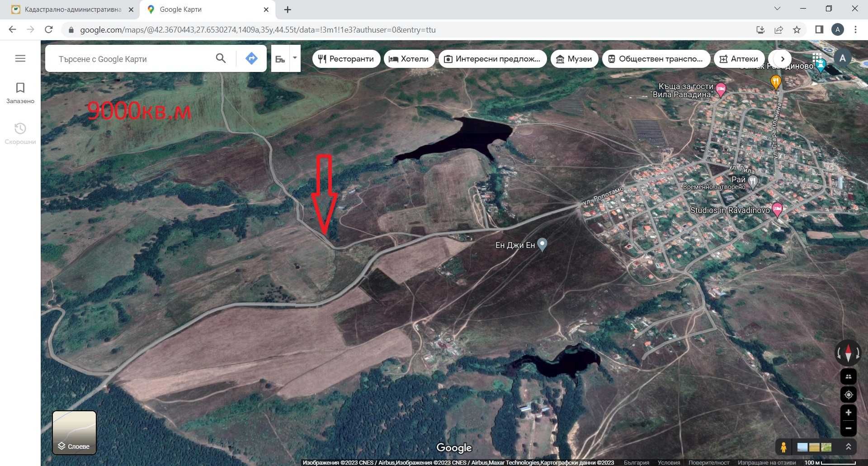Viewport: 868px width, 466px height.
Task: Launch Street View Pegman icon
Action: pyautogui.click(x=783, y=447)
